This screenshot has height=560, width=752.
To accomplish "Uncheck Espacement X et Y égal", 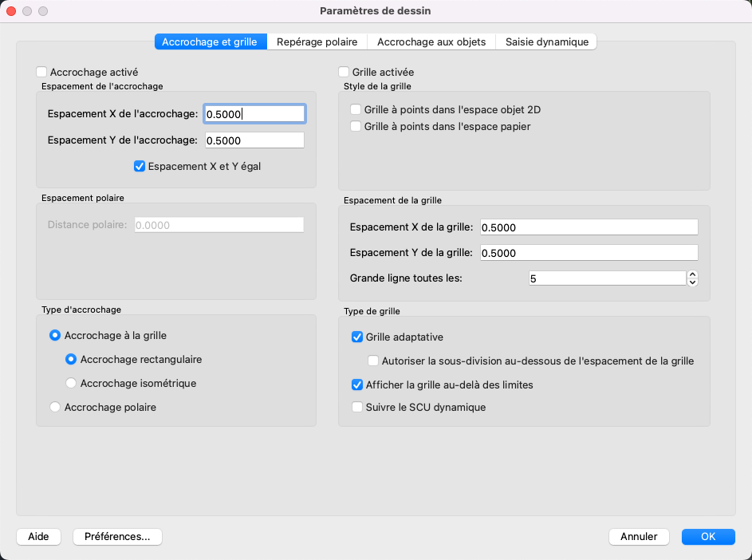I will click(x=140, y=167).
